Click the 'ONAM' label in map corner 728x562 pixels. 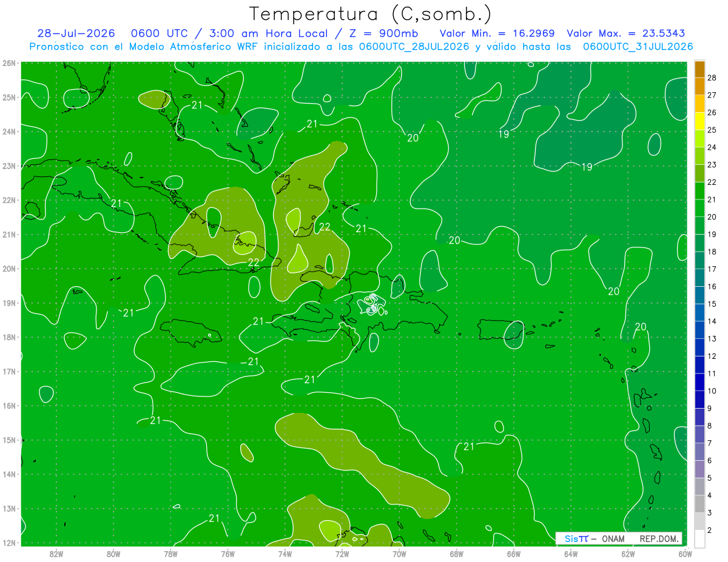tap(613, 538)
